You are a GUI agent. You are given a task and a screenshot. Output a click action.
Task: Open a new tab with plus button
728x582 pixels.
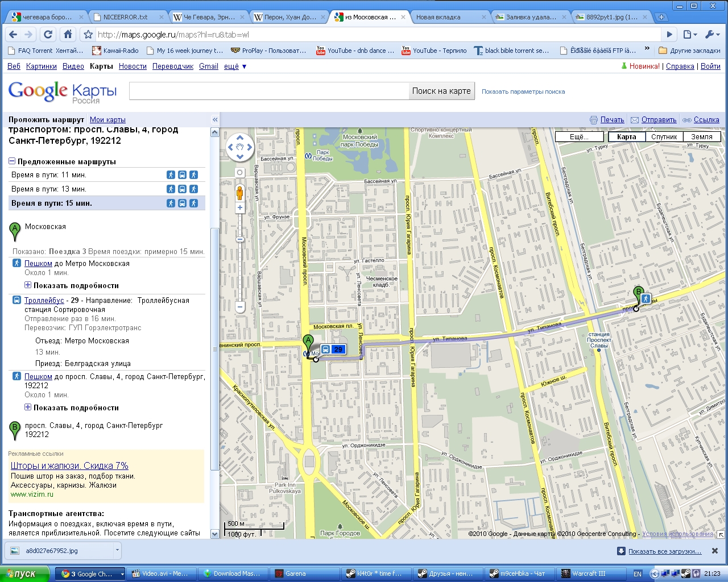pyautogui.click(x=661, y=17)
